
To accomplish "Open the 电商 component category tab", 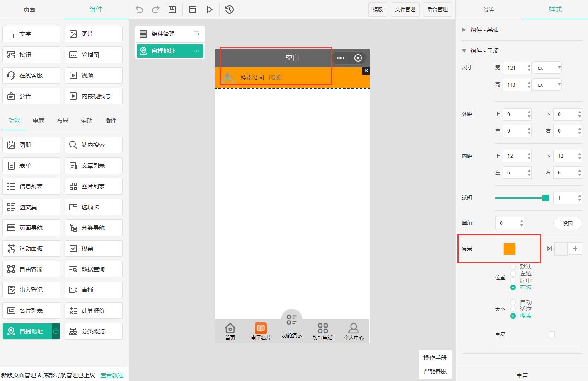I will pyautogui.click(x=39, y=121).
